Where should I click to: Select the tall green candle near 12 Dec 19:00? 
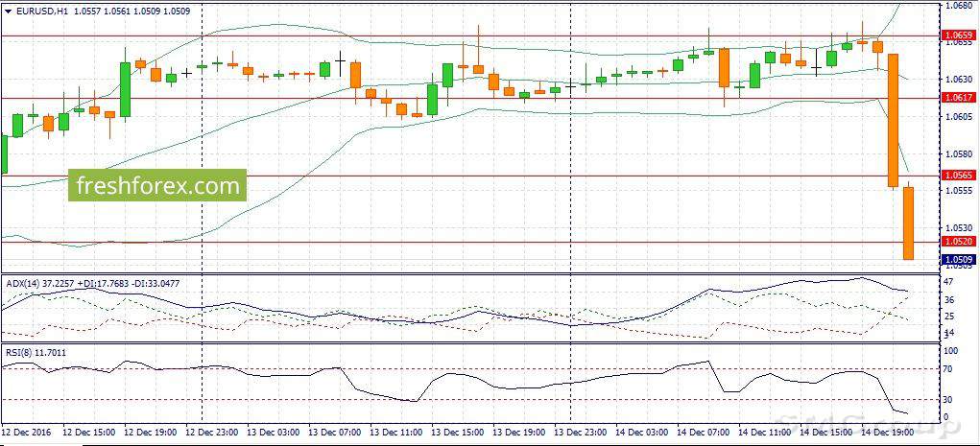click(x=125, y=88)
